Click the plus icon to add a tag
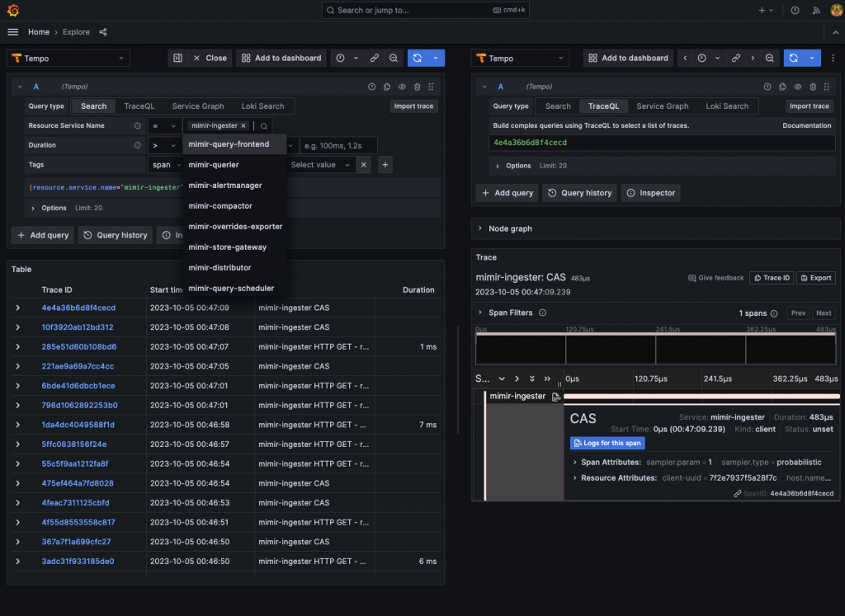845x616 pixels. tap(385, 165)
